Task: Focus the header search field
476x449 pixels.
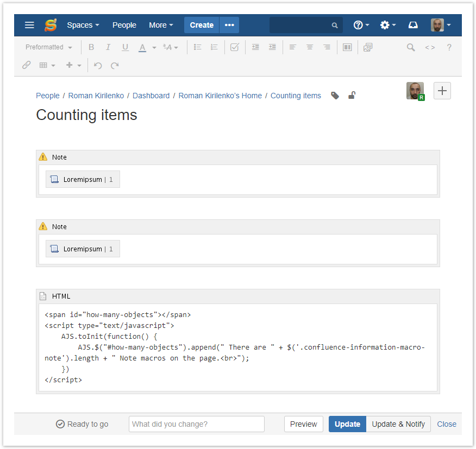Action: pos(306,25)
